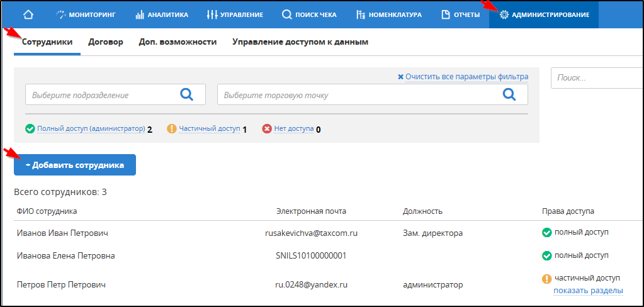The height and width of the screenshot is (307, 644).
Task: Click the magnifier icon in trading point field
Action: pos(509,94)
